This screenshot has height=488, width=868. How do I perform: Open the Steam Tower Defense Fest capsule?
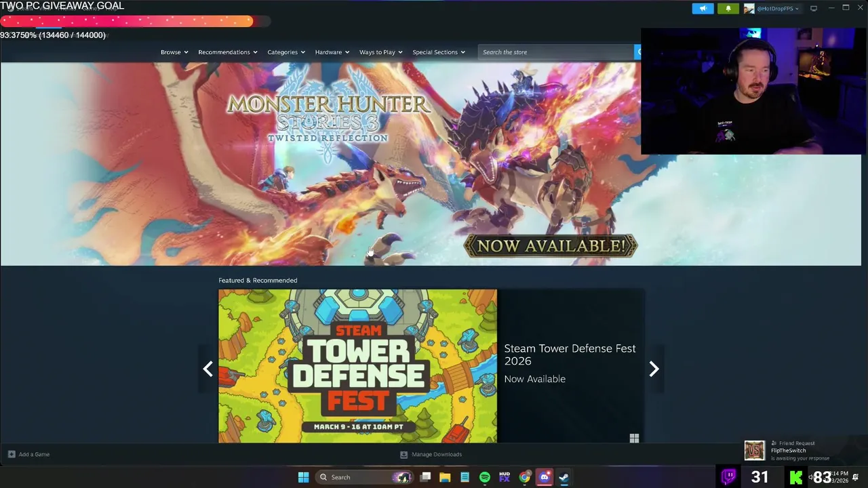(x=357, y=366)
